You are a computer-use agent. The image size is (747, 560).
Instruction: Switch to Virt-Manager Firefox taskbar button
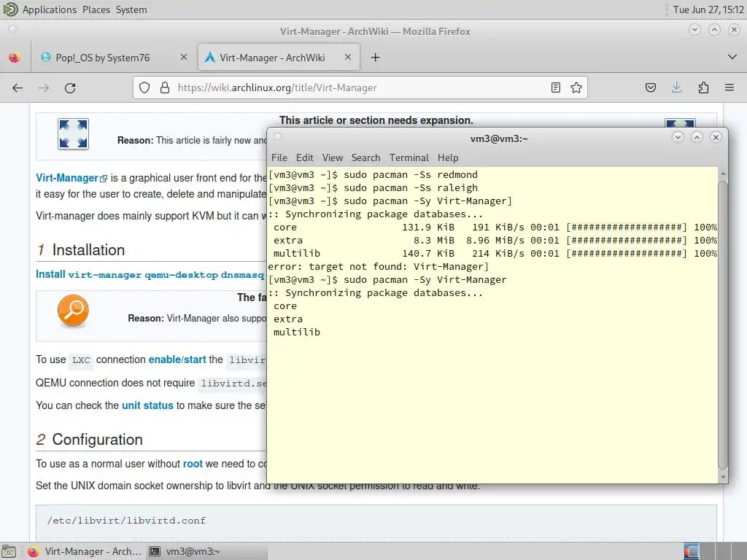point(85,551)
